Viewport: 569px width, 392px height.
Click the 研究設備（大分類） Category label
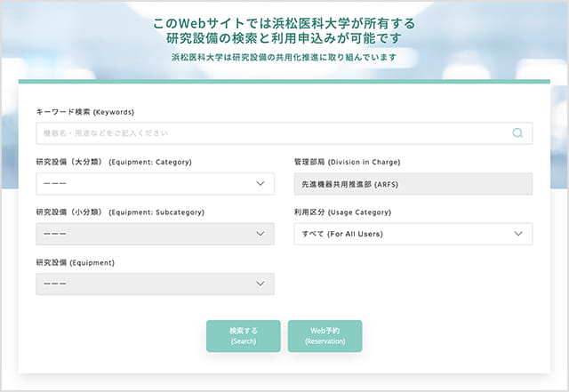(x=114, y=163)
